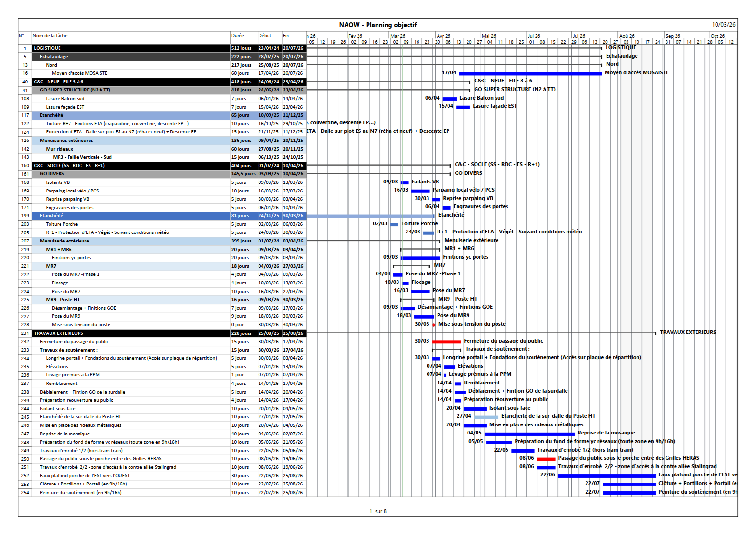756x535 pixels.
Task: Click the NAOW - Planning objectif title
Action: (x=378, y=25)
